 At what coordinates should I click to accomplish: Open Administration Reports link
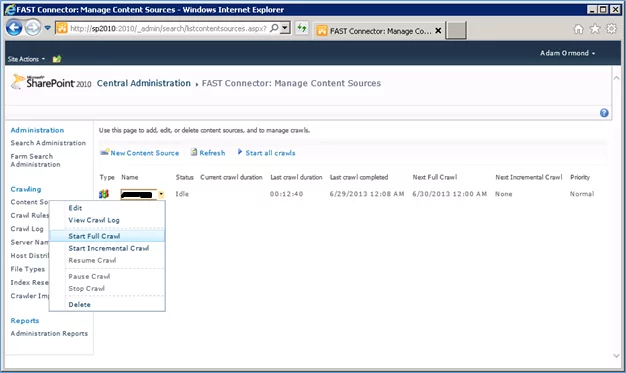pos(49,333)
